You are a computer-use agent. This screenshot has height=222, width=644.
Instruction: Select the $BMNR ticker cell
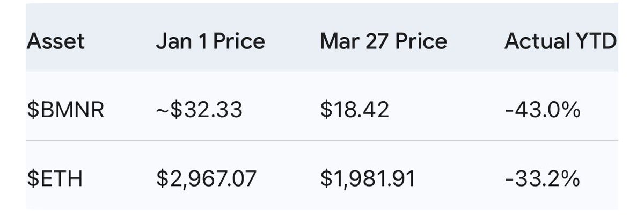pos(65,110)
